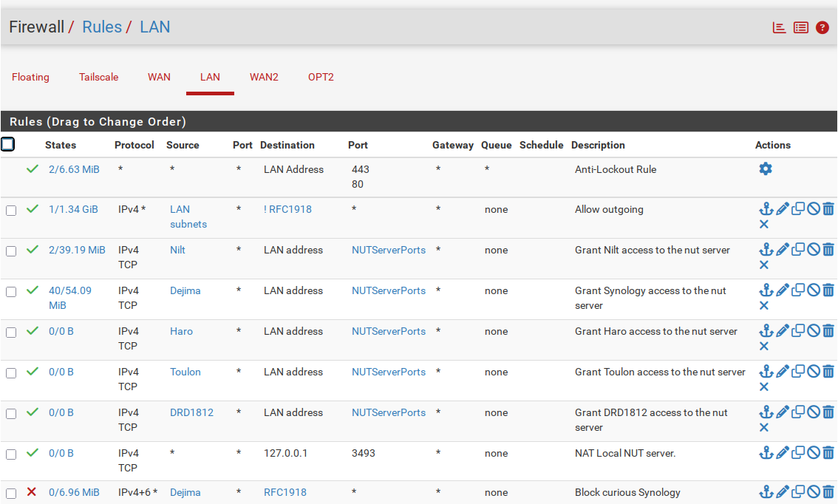Click anchor icon on NAT Local NUT rule
838x504 pixels.
[766, 453]
